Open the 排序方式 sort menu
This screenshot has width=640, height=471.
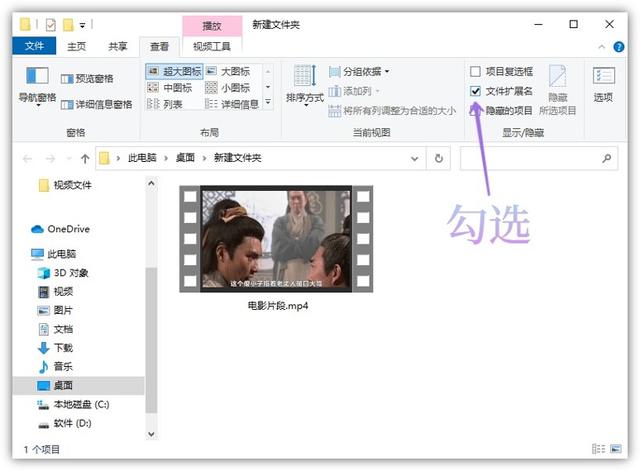click(305, 86)
